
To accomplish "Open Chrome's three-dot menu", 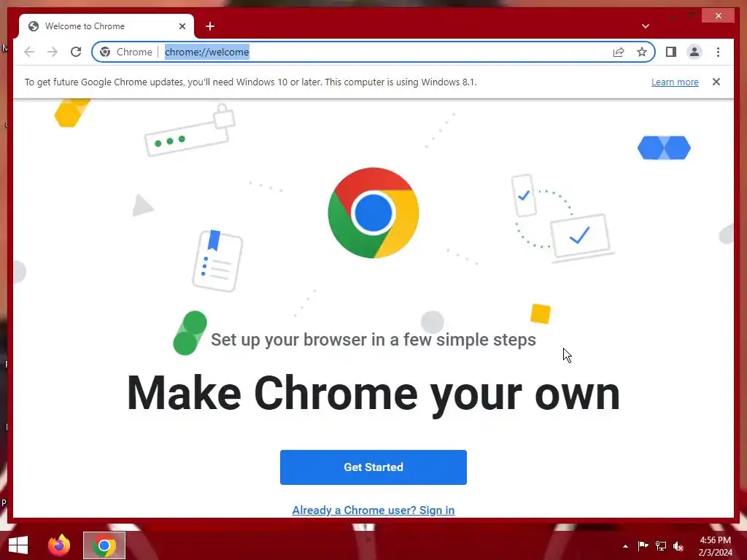I will click(x=718, y=52).
